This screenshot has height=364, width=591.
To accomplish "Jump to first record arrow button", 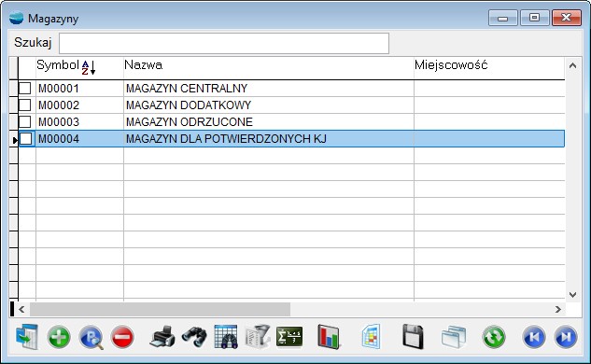I will point(534,337).
